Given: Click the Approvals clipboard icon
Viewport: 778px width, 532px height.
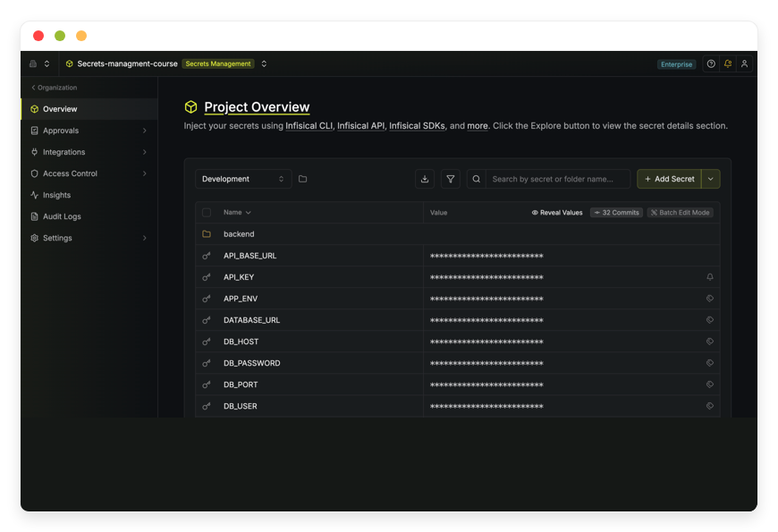Looking at the screenshot, I should tap(34, 131).
